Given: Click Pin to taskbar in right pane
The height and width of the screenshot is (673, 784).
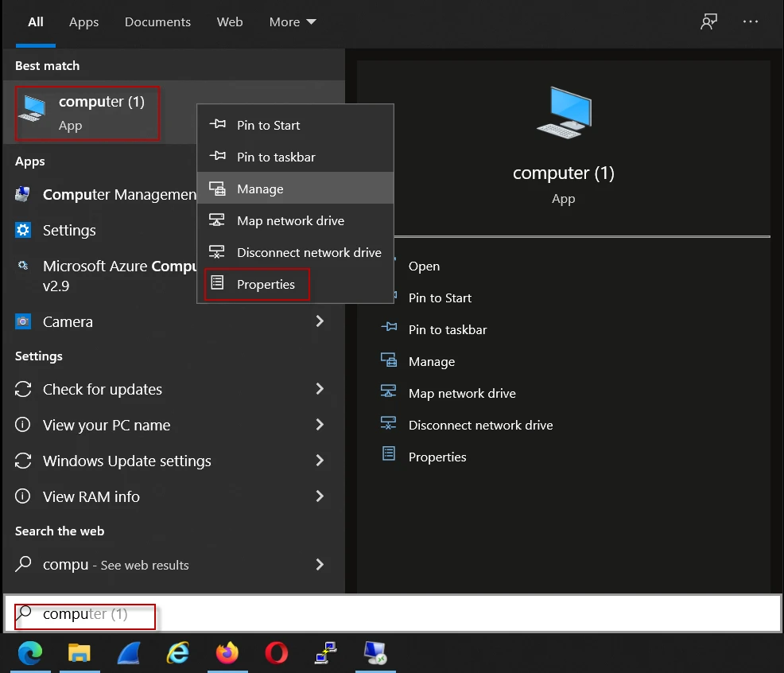Looking at the screenshot, I should pos(448,330).
